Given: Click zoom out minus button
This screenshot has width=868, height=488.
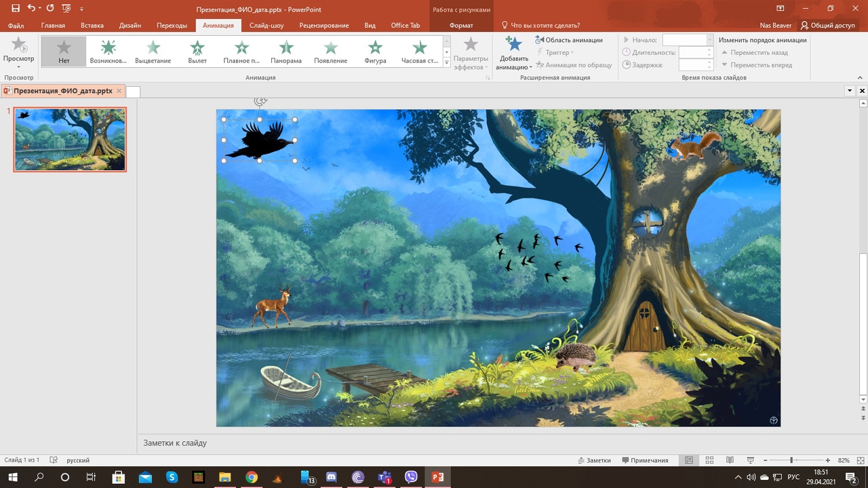Looking at the screenshot, I should tap(766, 460).
